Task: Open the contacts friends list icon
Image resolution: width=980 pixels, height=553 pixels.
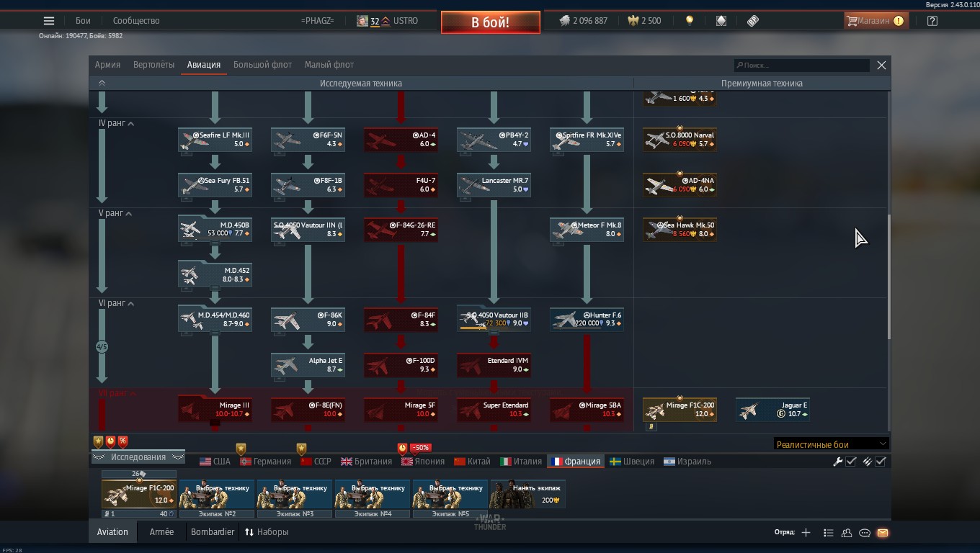Action: (847, 533)
